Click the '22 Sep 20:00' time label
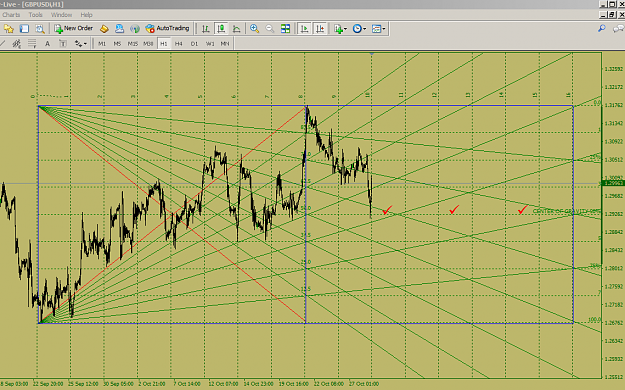Screen dimensions: 625x390 (x=48, y=384)
